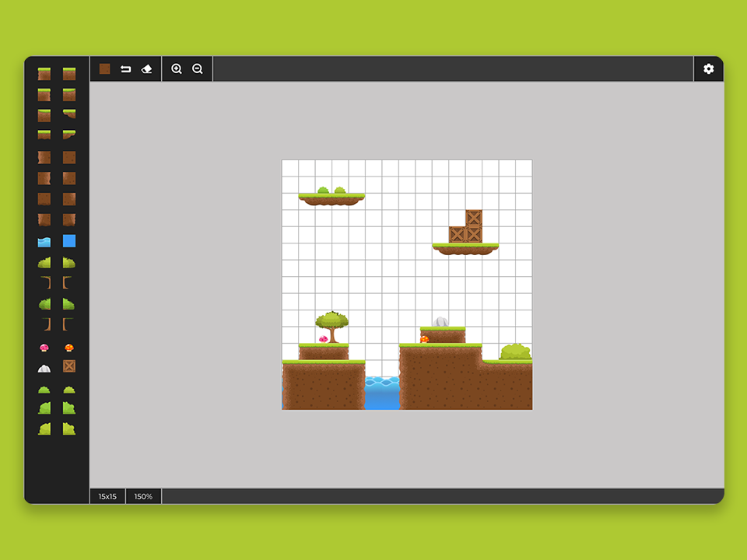Select the orange mushroom decoration tile
Screen dimensions: 747x560
[69, 346]
